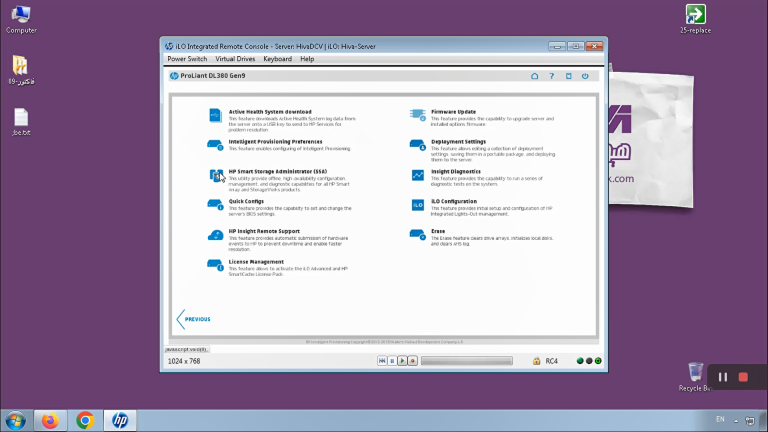Viewport: 768px width, 432px height.
Task: Click the License Management title
Action: coord(256,262)
